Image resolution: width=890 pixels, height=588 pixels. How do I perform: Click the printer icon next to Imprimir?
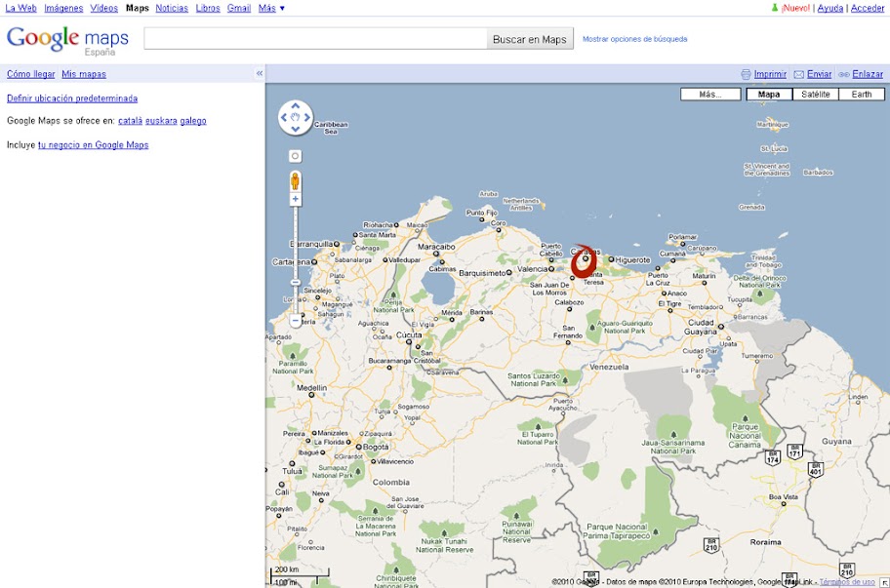click(x=746, y=74)
